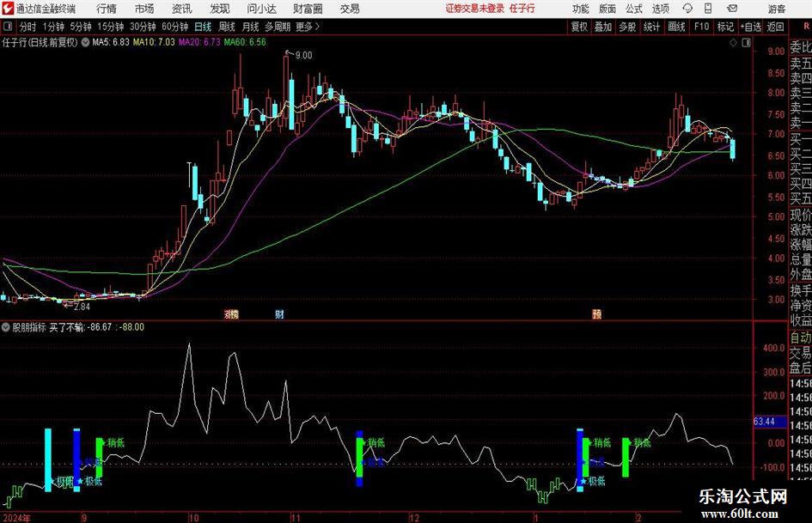Open the 多周期 view

[x=278, y=27]
